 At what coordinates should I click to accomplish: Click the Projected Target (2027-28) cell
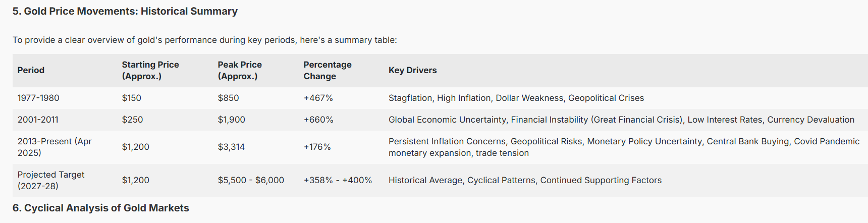point(51,180)
